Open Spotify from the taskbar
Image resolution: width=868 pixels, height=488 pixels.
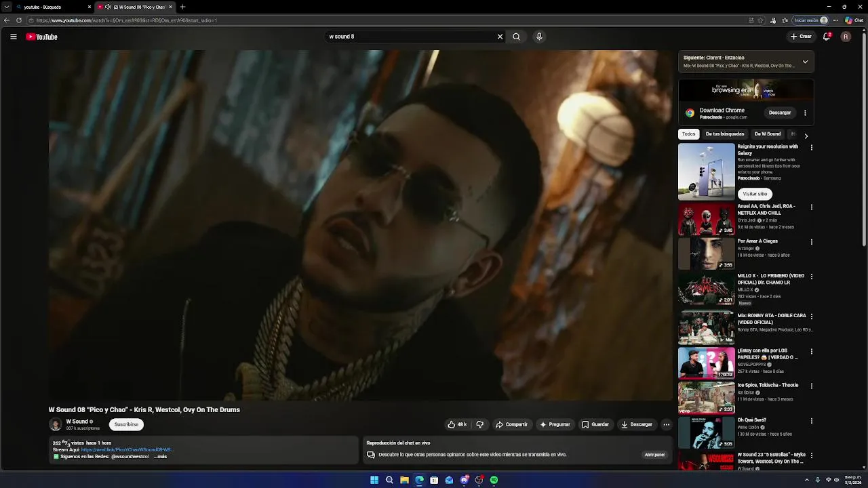coord(494,480)
